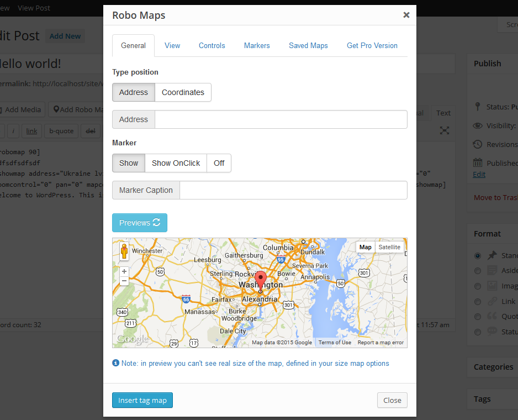Select the Aside format document icon
This screenshot has width=518, height=420.
(492, 270)
